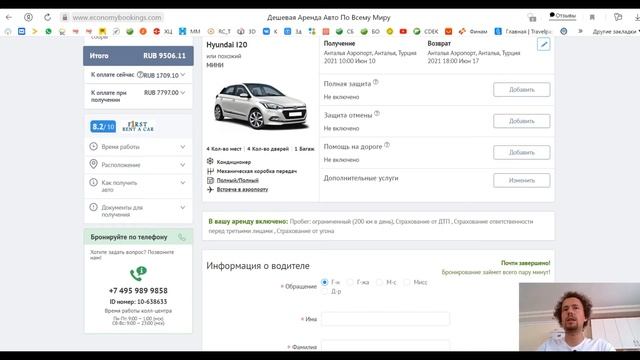Open the Встреча в аэропорту link
The height and width of the screenshot is (360, 640).
point(242,189)
